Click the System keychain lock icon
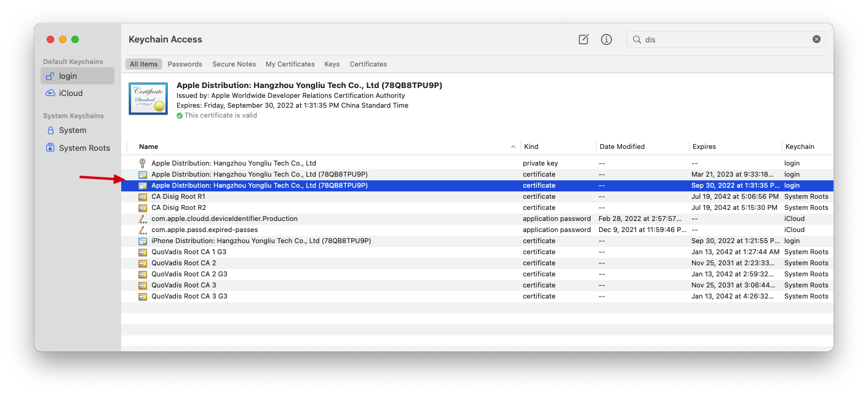 pos(51,130)
